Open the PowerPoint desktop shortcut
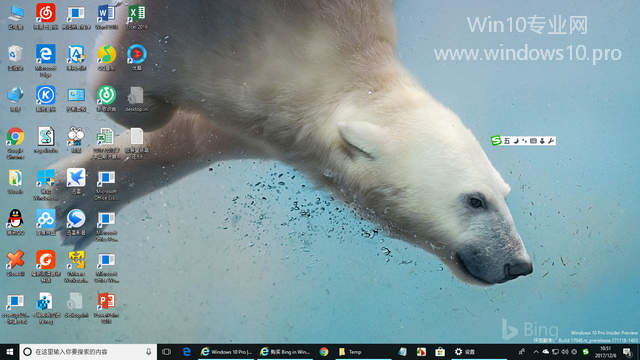Screen dimensions: 640x360 106,308
